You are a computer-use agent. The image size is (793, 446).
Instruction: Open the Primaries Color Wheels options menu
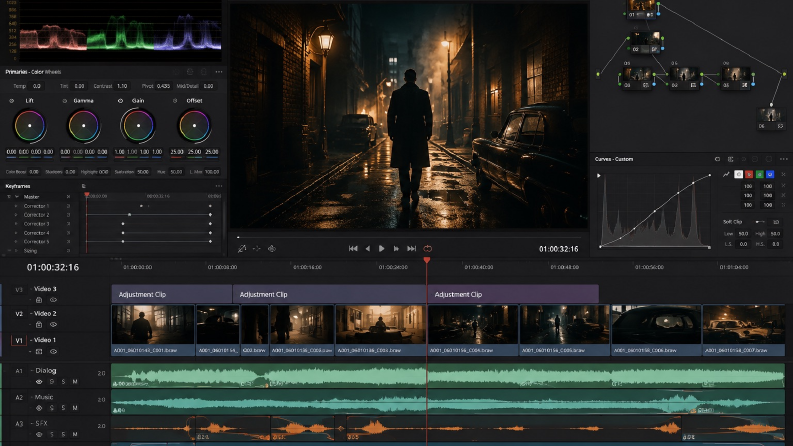click(218, 72)
